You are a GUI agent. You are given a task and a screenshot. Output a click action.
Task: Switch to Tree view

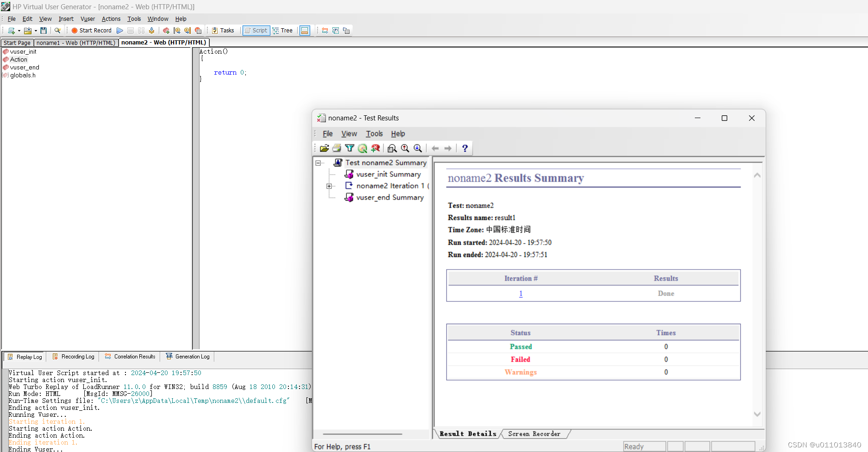pyautogui.click(x=283, y=31)
